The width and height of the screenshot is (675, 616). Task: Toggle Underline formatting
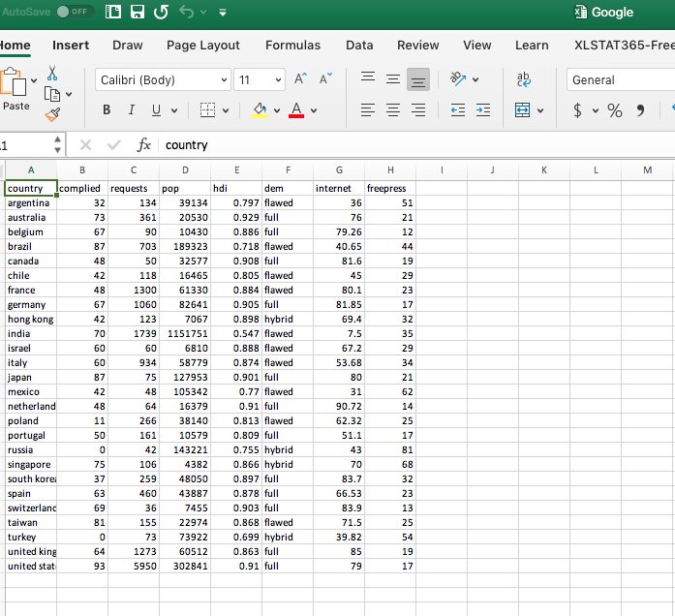pos(156,110)
